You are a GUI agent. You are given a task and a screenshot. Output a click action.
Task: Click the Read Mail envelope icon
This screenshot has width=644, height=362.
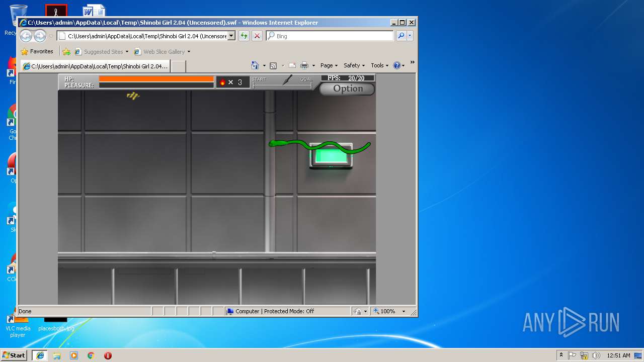click(292, 65)
